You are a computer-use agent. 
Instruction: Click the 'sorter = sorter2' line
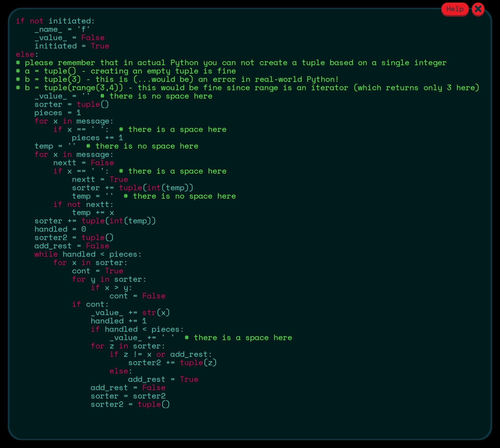point(128,396)
